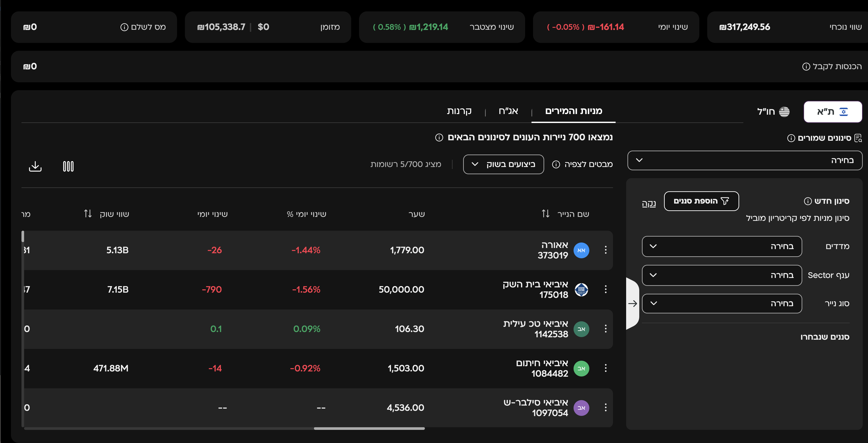868x443 pixels.
Task: Click the הוספת סננים button
Action: pos(701,201)
